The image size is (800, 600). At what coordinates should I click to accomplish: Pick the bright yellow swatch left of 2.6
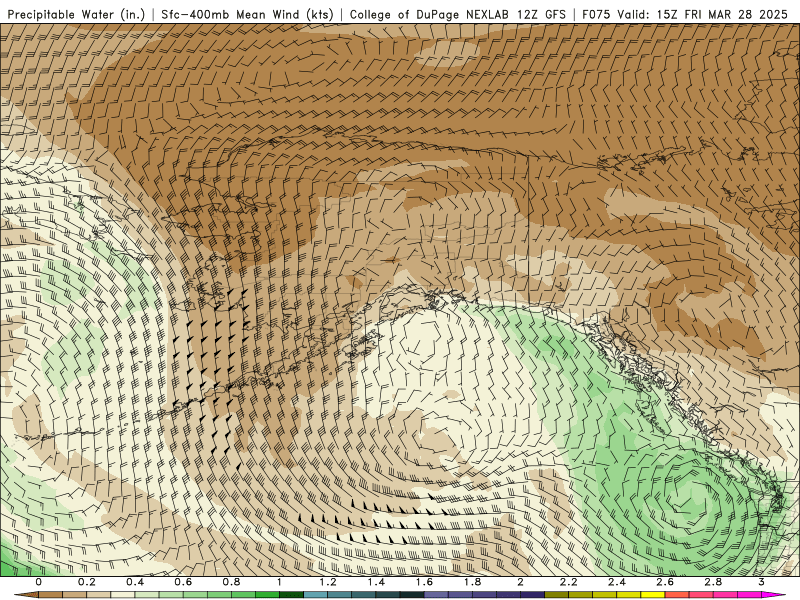pos(653,594)
